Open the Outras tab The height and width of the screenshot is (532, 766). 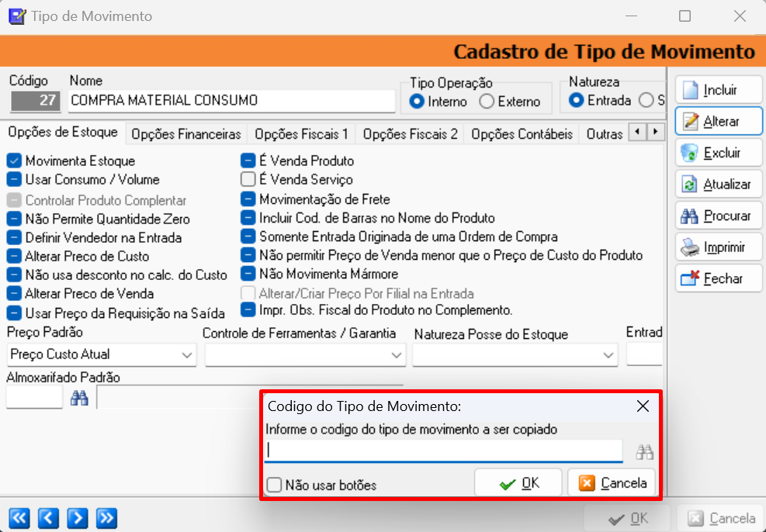605,134
